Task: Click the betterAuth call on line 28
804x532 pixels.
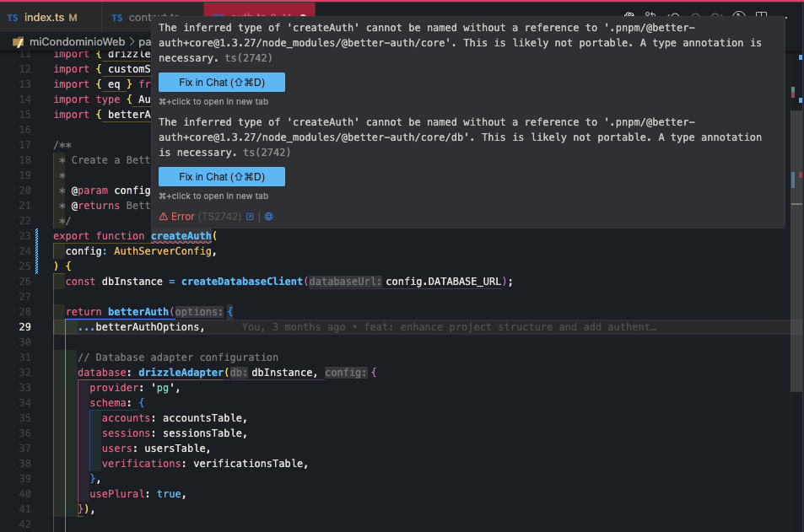Action: click(x=138, y=312)
